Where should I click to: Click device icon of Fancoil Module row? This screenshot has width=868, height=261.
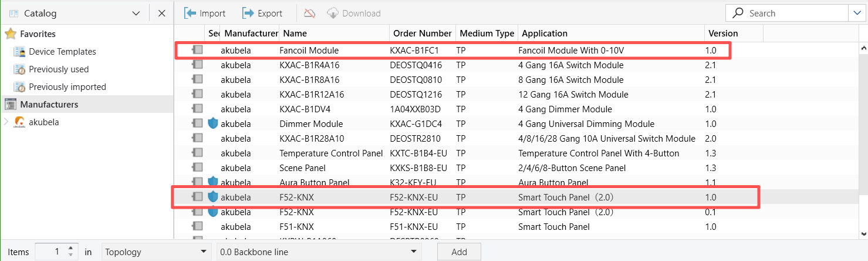(x=197, y=50)
